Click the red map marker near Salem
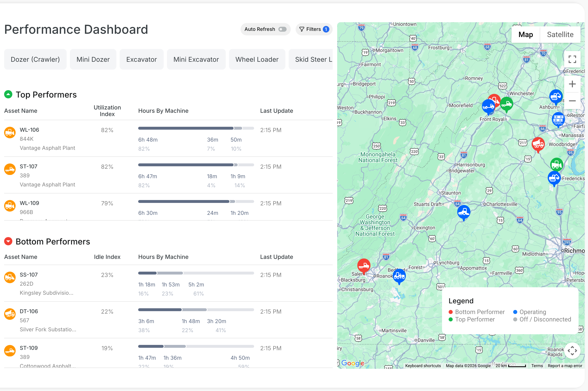Screen dimensions: 588x391 pyautogui.click(x=364, y=266)
